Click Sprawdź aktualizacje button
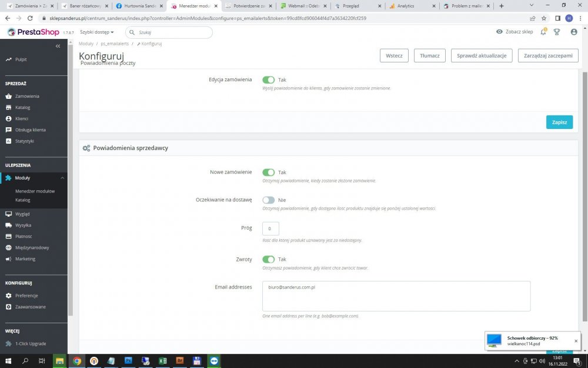588x368 pixels. click(482, 55)
